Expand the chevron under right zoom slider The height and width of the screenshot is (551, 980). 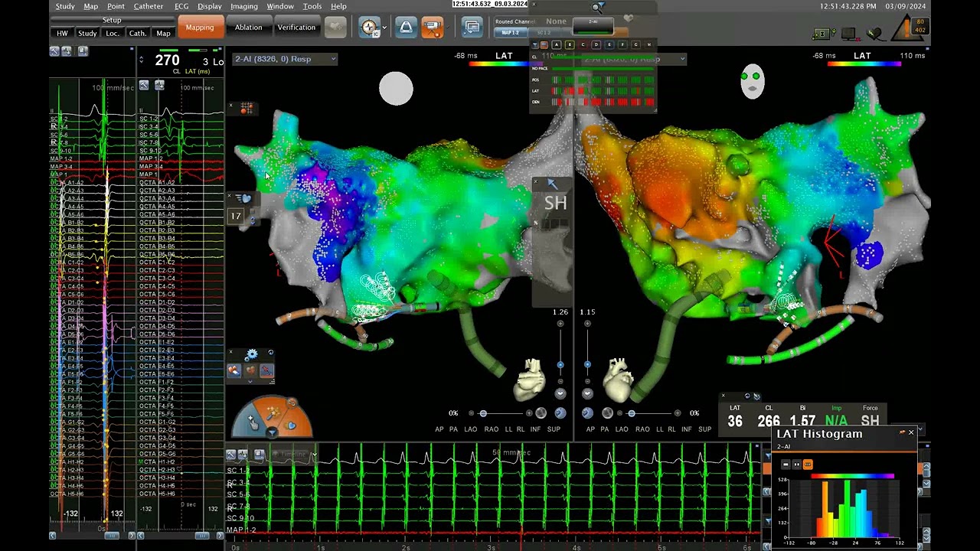point(587,393)
